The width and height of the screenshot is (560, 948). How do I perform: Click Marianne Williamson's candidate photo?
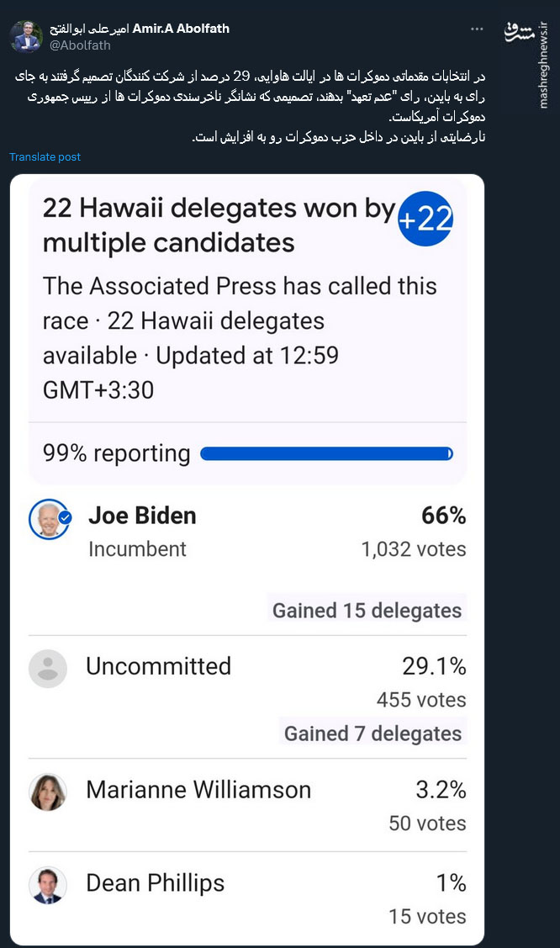pos(48,792)
